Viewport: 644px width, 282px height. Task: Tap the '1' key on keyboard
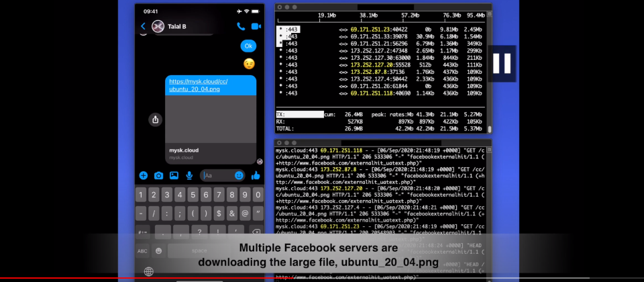point(141,195)
